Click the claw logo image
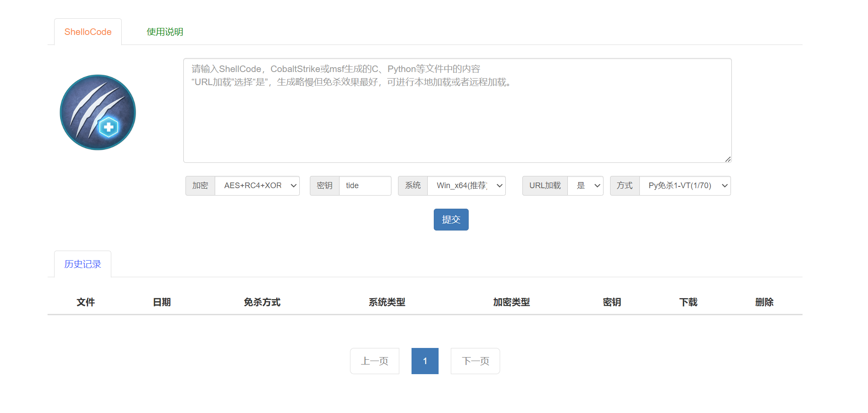 (98, 112)
